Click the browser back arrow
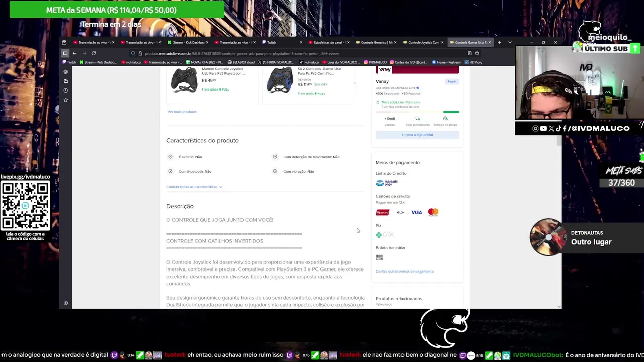 74,53
